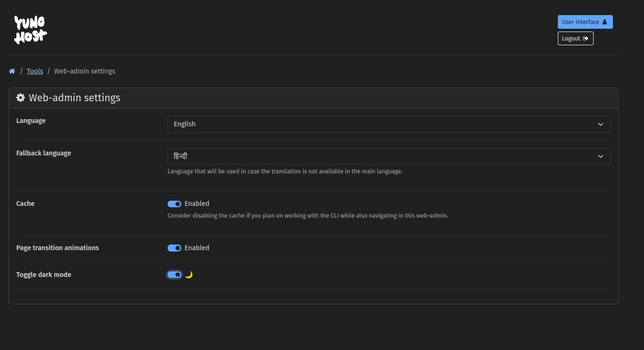Click the Fallback language label
Screen dimensions: 644x350
pyautogui.click(x=44, y=153)
